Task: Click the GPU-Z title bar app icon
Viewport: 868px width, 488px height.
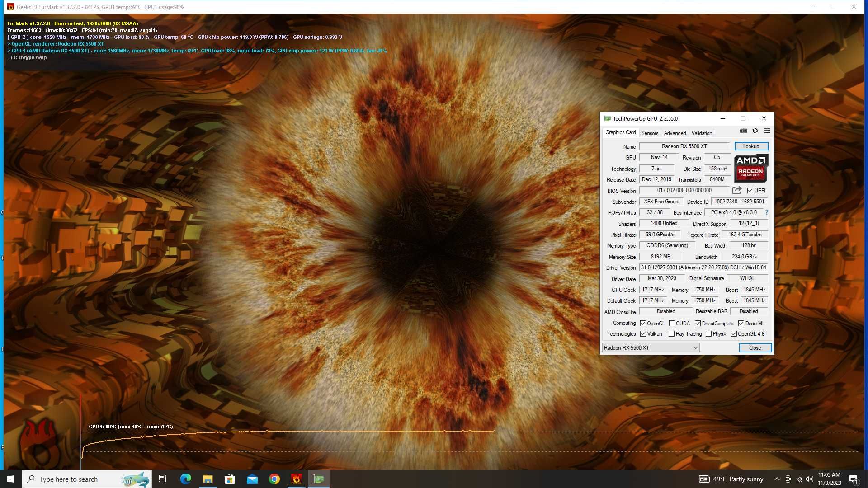Action: tap(607, 119)
